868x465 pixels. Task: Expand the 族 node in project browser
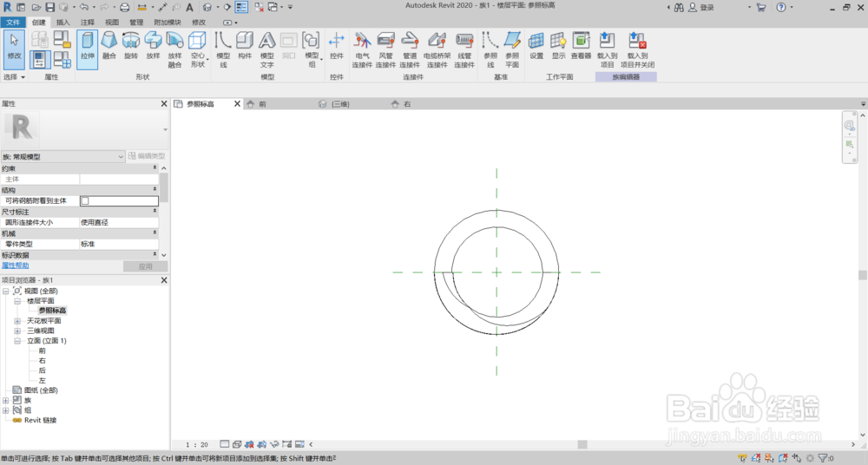[5, 400]
